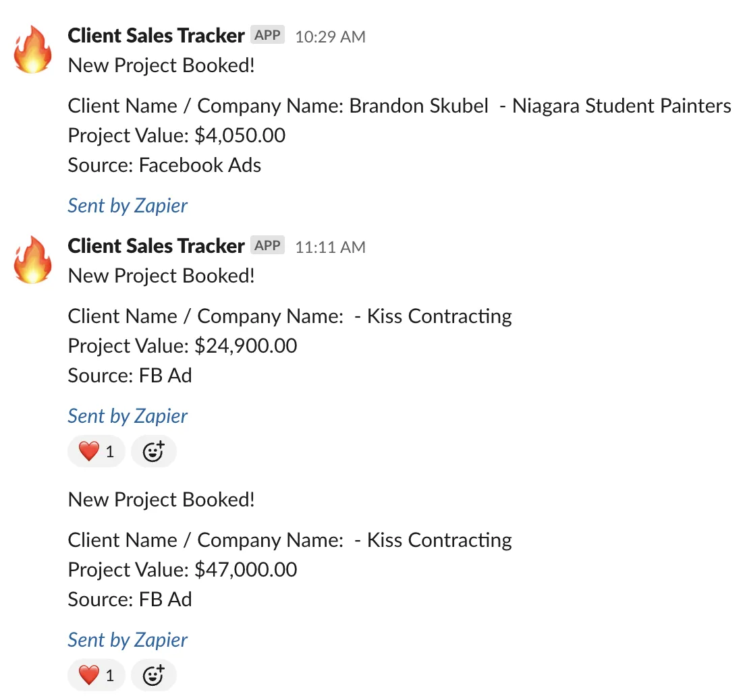Follow Sent by Zapier link under Facebook Ads message
The width and height of the screenshot is (745, 700).
pyautogui.click(x=128, y=206)
